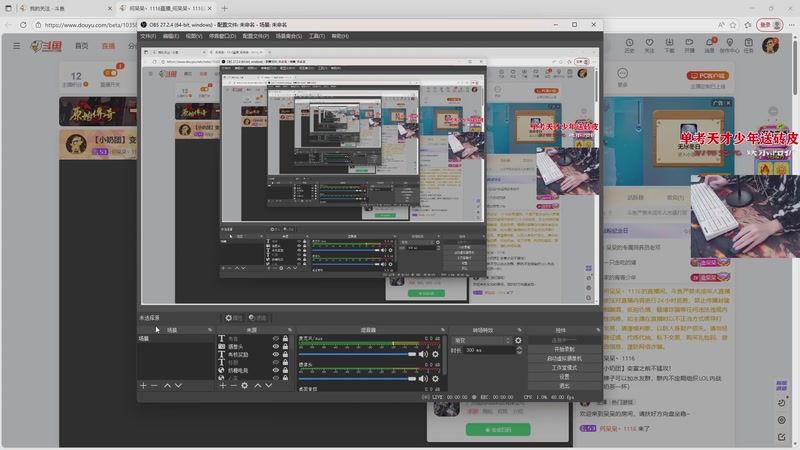Pop out the Audio Mixer dock panel
Screen dimensions: 800x450
(442, 330)
